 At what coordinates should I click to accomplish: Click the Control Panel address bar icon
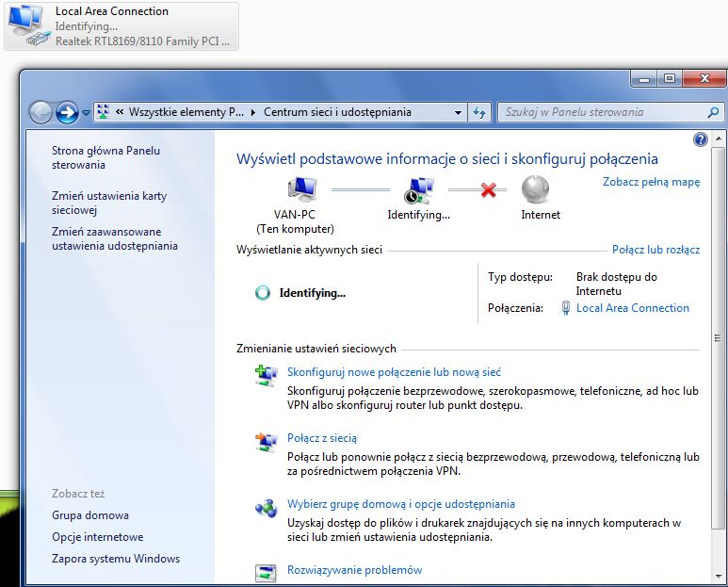click(x=104, y=112)
